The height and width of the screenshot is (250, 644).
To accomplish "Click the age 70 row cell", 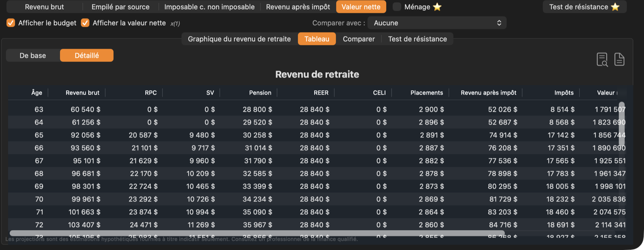I will (39, 199).
